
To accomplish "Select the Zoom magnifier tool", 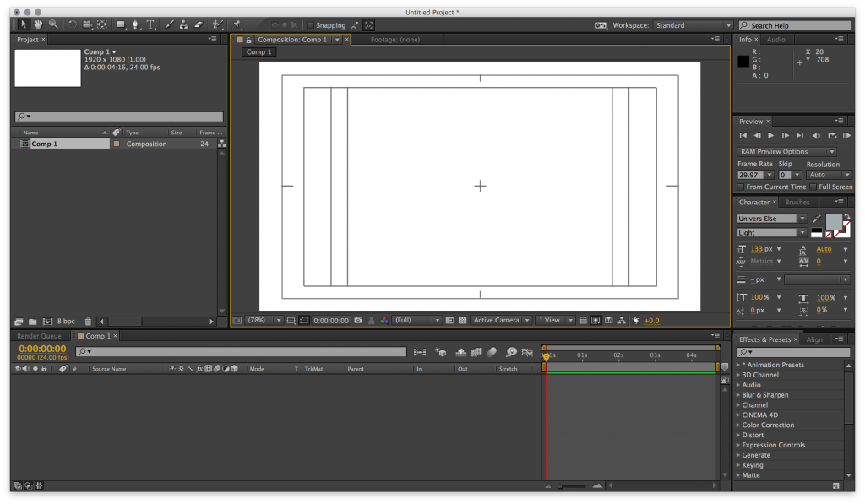I will 53,24.
